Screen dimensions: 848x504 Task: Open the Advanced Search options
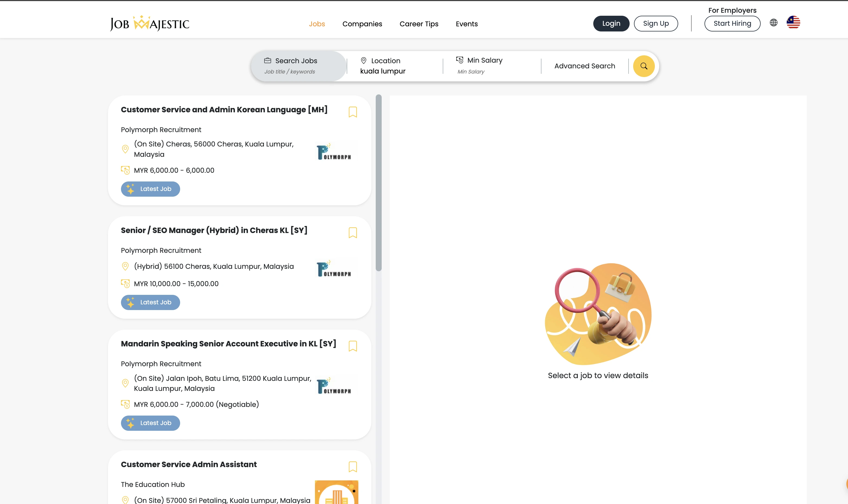pyautogui.click(x=585, y=66)
